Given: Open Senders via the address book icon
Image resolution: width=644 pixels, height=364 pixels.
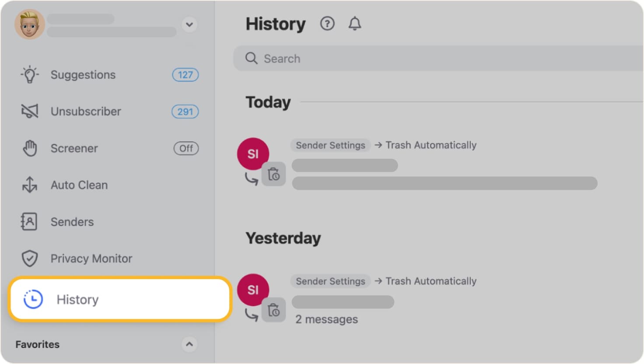Looking at the screenshot, I should [x=30, y=221].
